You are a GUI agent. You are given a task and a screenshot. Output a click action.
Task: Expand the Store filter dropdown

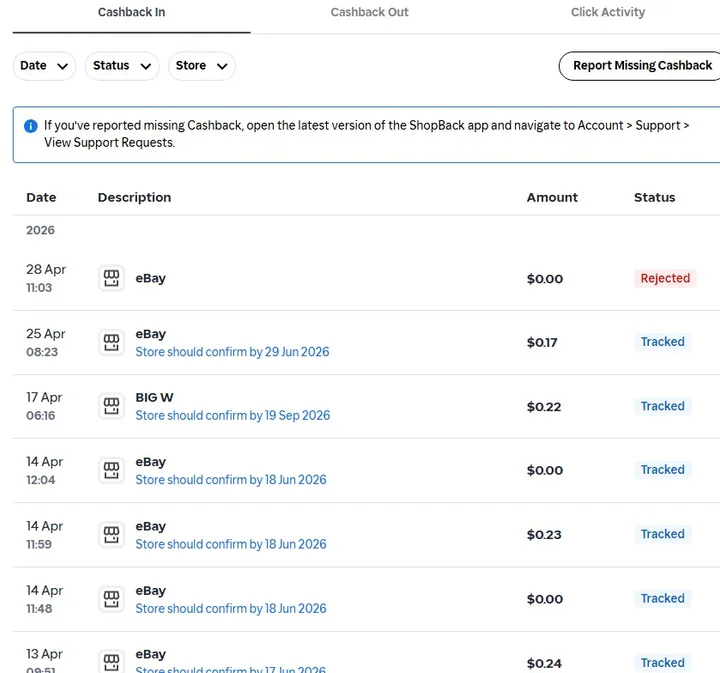(202, 66)
